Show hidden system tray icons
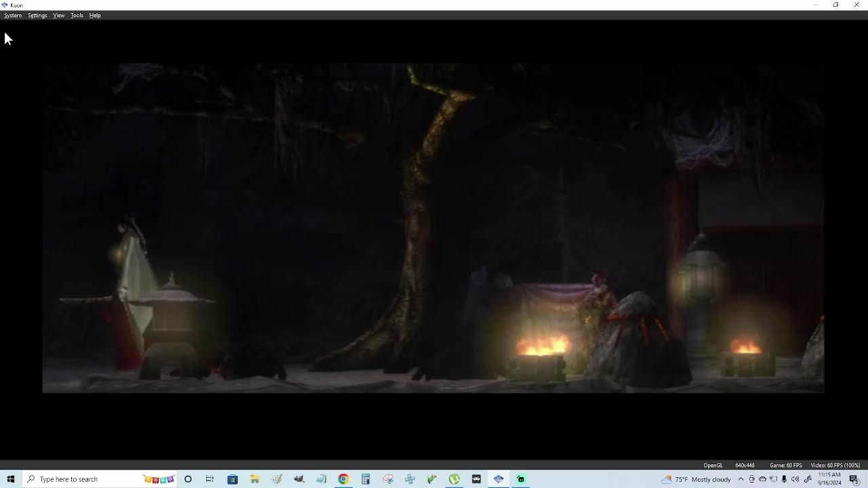This screenshot has height=488, width=868. pyautogui.click(x=741, y=479)
